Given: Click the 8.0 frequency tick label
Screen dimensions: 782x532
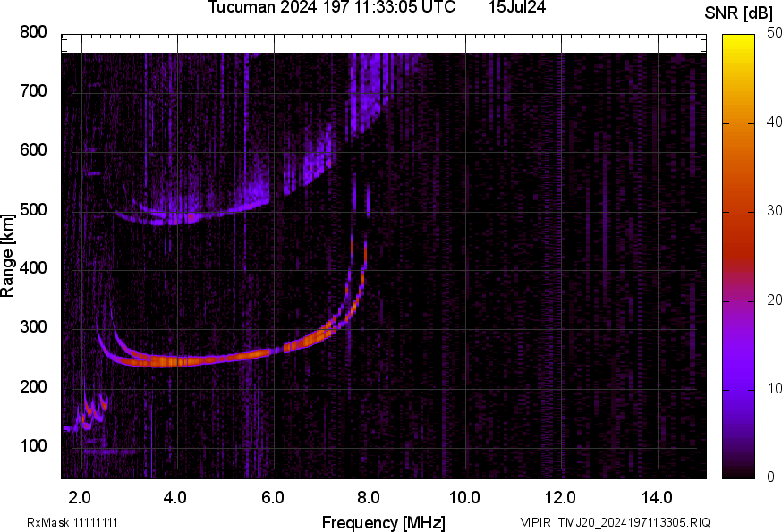Looking at the screenshot, I should pos(369,497).
